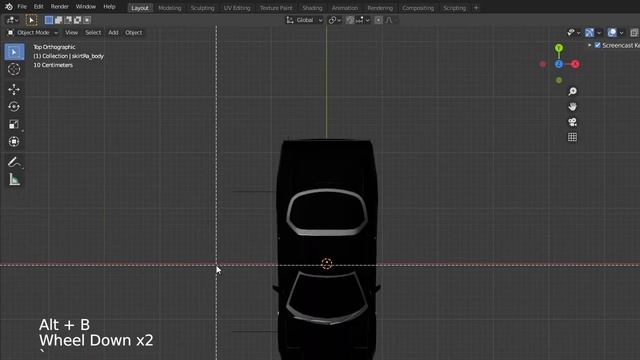The height and width of the screenshot is (360, 640).
Task: Select the Move tool
Action: (14, 89)
